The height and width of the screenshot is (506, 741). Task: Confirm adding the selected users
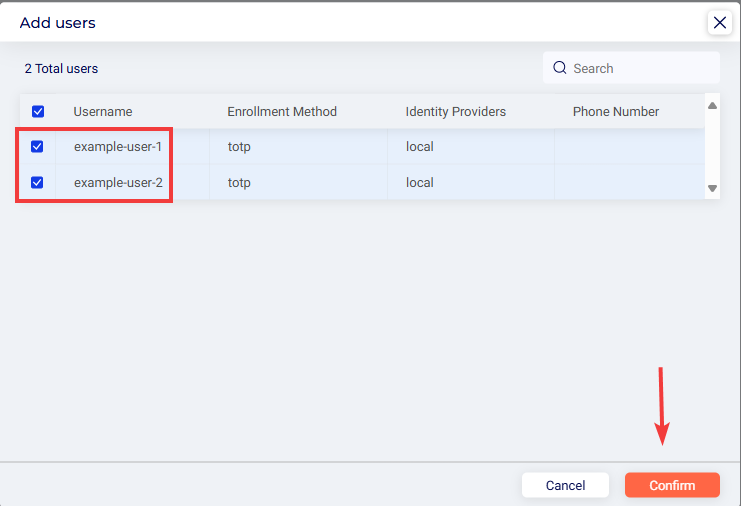pos(671,485)
